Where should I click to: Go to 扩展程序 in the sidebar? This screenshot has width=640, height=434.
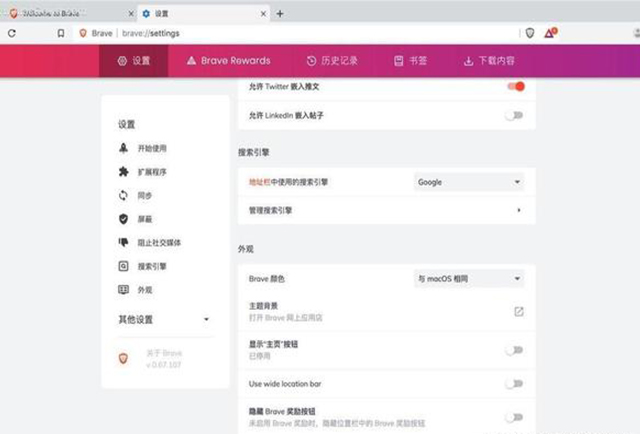click(x=152, y=172)
